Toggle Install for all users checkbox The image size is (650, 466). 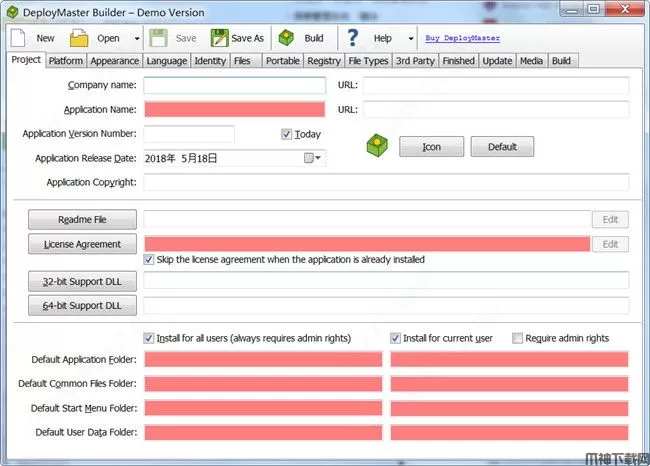tap(148, 338)
